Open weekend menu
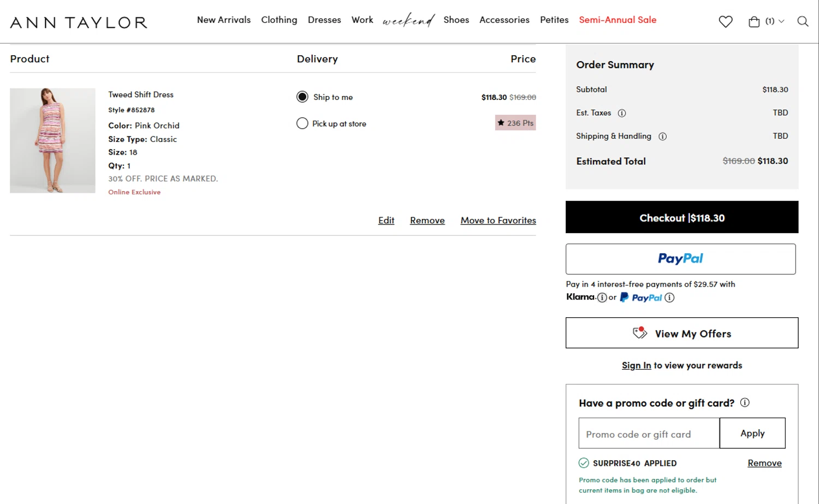The height and width of the screenshot is (504, 819). (408, 21)
